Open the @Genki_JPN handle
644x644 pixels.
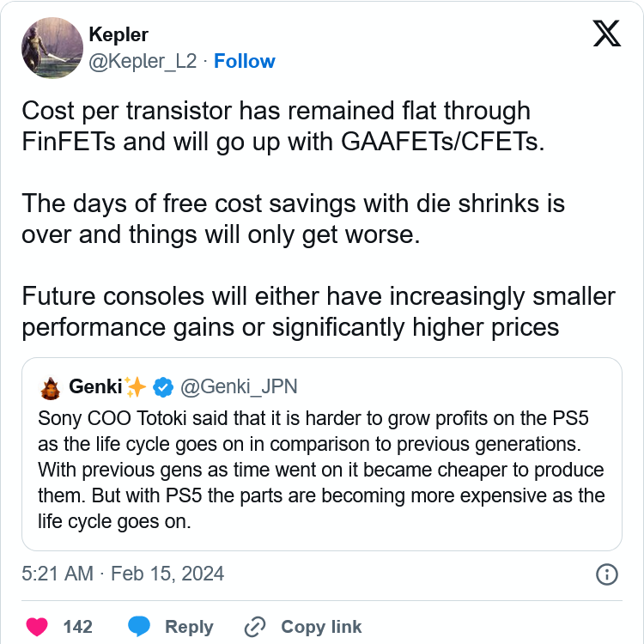239,387
